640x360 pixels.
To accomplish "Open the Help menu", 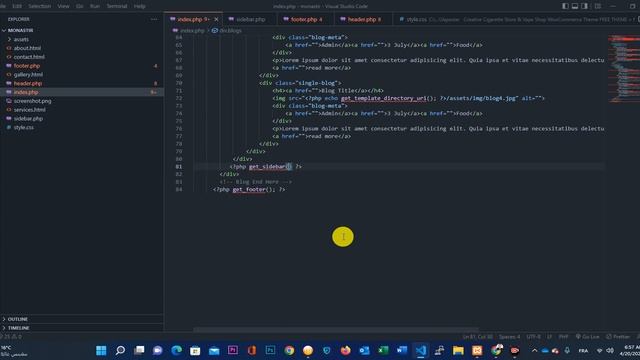I will [140, 6].
